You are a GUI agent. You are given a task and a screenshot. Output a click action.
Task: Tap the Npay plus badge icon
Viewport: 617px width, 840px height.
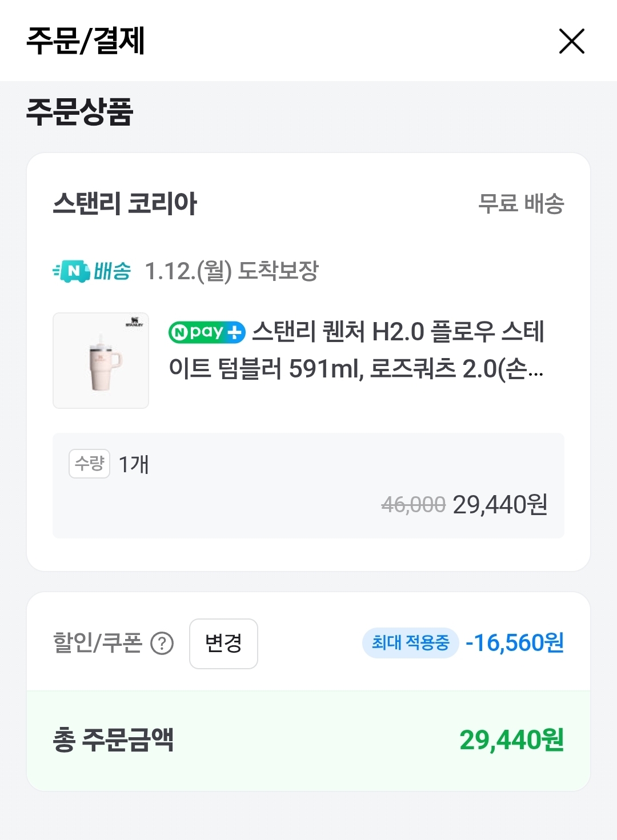click(x=207, y=332)
